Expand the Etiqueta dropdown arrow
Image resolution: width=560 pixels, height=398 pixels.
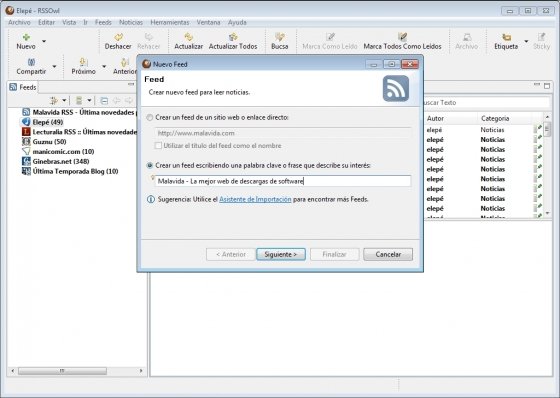(526, 41)
